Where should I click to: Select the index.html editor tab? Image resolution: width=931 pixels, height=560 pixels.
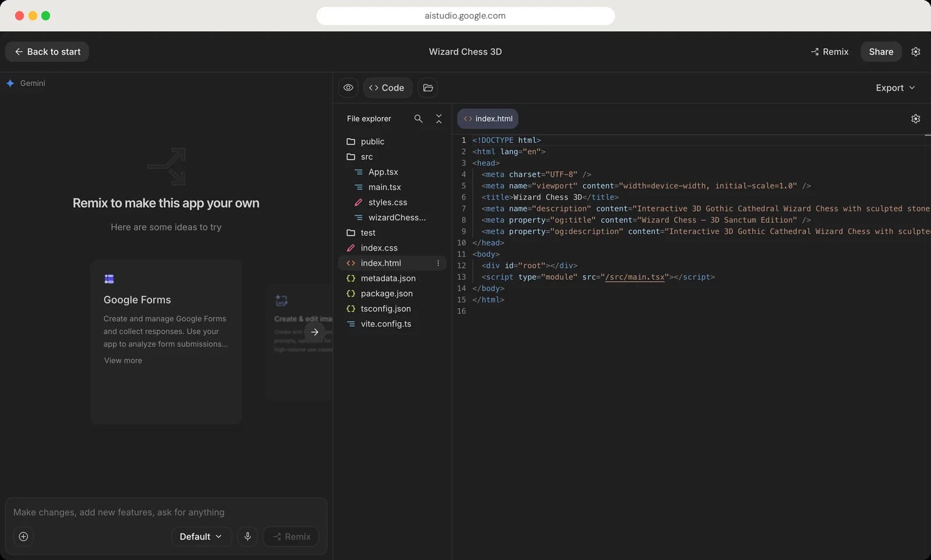click(488, 119)
